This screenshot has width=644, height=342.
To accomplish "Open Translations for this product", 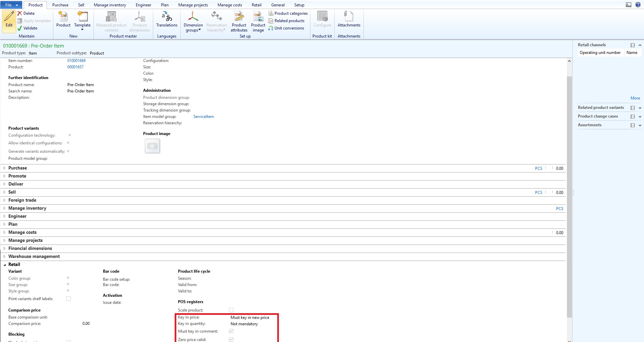I will click(x=167, y=19).
